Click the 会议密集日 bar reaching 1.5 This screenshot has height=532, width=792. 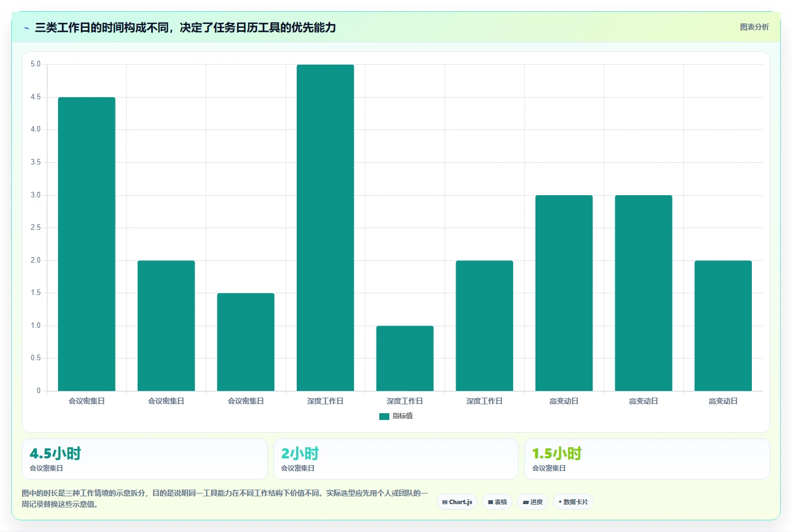pos(246,342)
